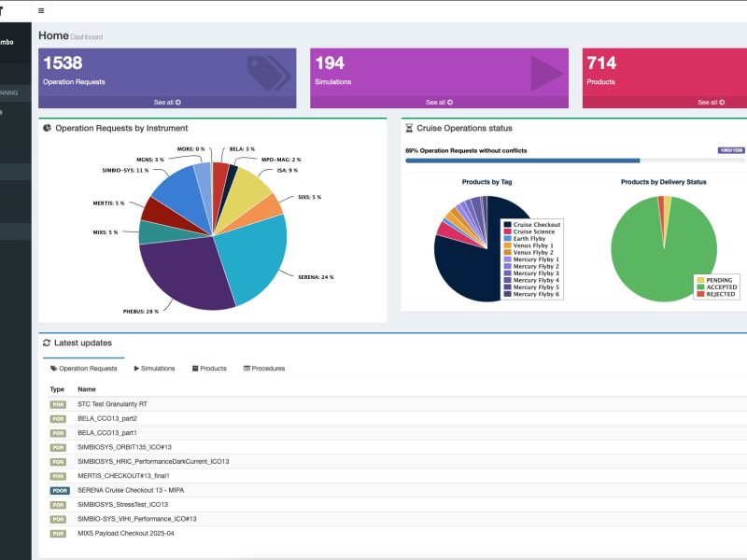Click the Cruise Checkout color swatch in the legend

508,225
